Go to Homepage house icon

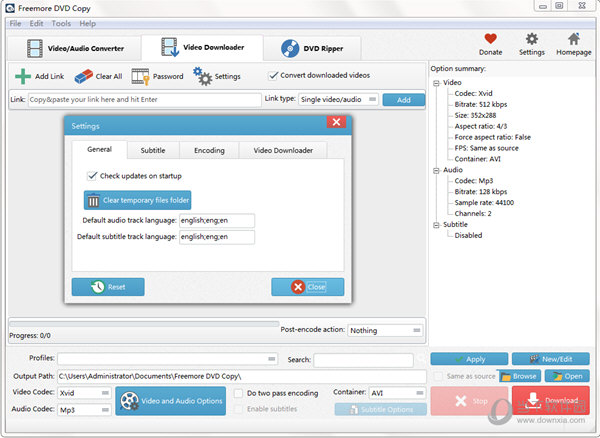(573, 39)
